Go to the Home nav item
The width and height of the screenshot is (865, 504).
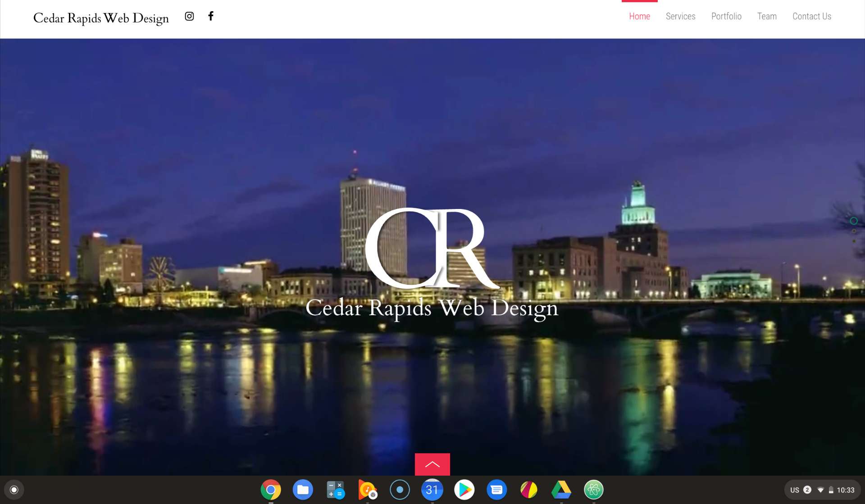(x=639, y=16)
